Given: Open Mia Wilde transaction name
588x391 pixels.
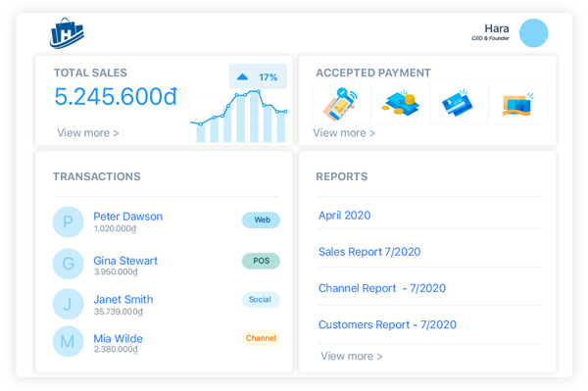Looking at the screenshot, I should (118, 338).
